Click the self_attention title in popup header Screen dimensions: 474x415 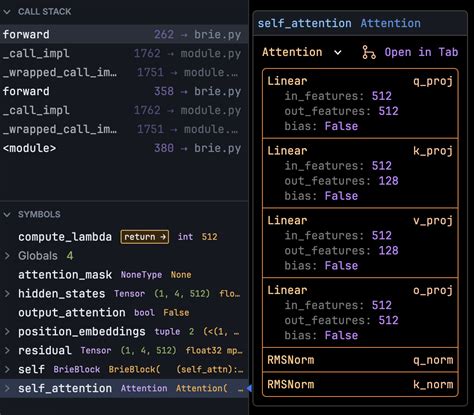click(304, 23)
